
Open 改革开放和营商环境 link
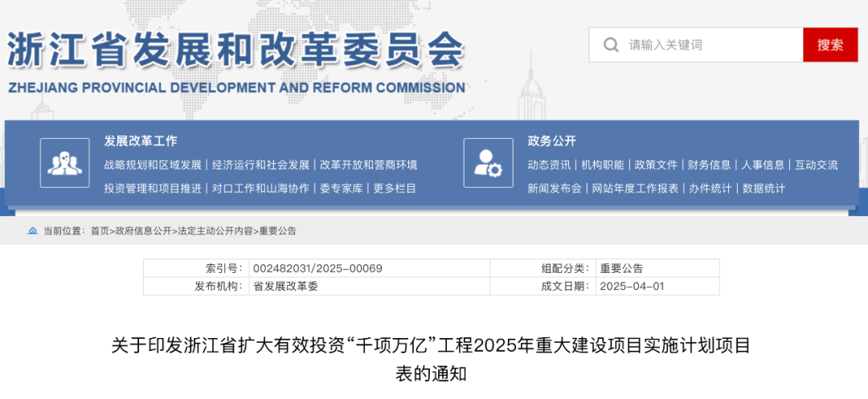369,165
